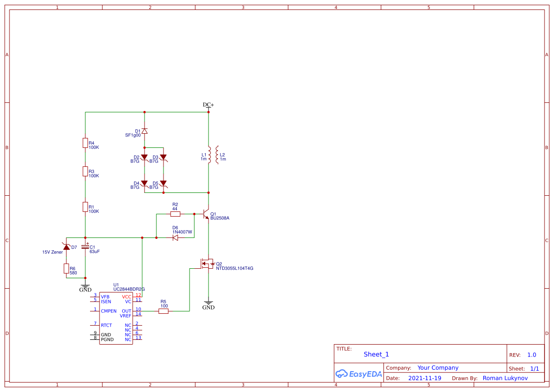Click the 2021-11-19 date field
The image size is (554, 392).
[426, 378]
